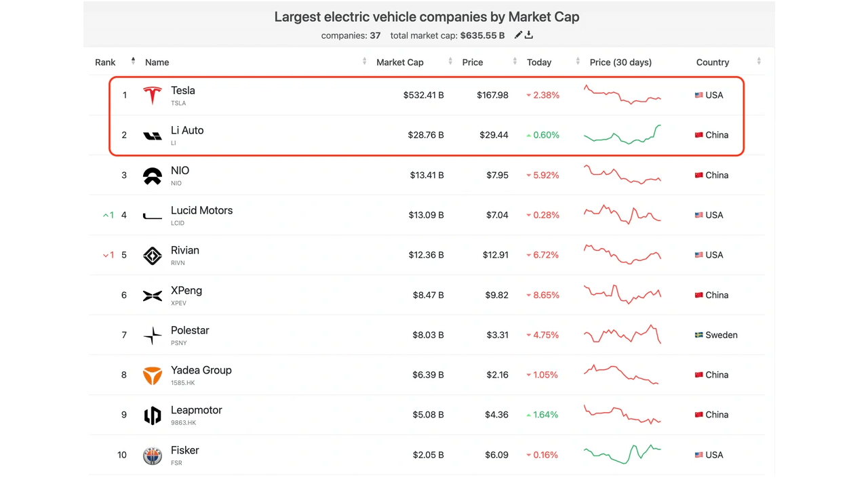
Task: Open the Fisker company link
Action: [x=185, y=451]
